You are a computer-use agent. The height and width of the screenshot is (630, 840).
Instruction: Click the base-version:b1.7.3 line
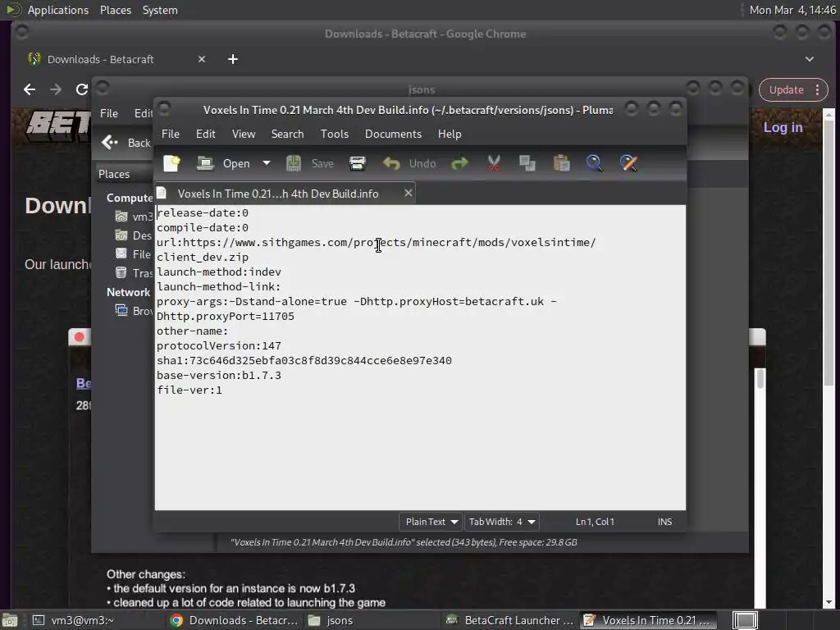tap(218, 376)
